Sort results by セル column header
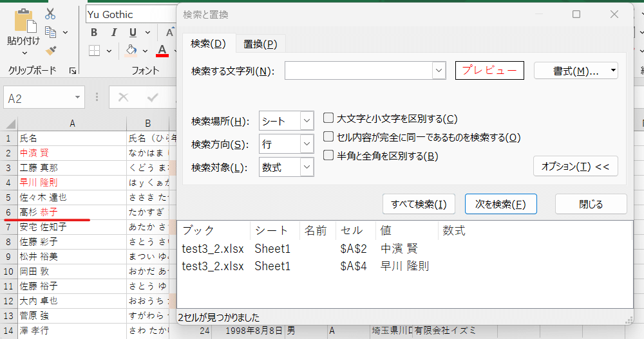Viewport: 644px width, 339px height. (x=355, y=231)
